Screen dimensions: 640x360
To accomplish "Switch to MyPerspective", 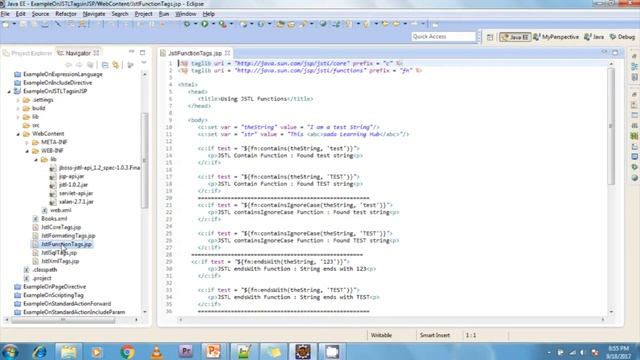I will click(556, 37).
